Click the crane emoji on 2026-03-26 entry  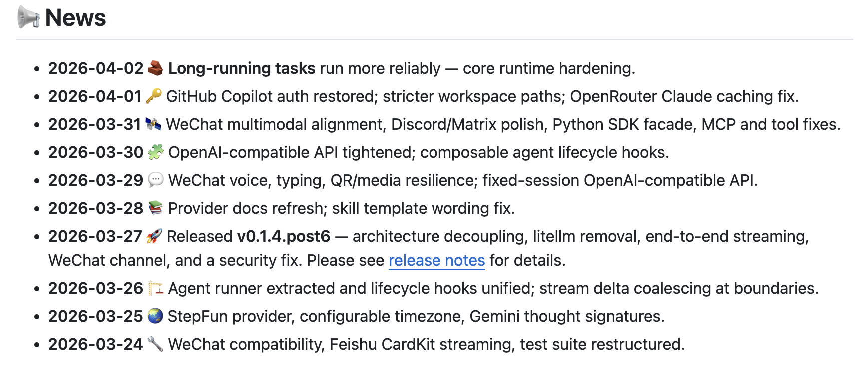(155, 288)
